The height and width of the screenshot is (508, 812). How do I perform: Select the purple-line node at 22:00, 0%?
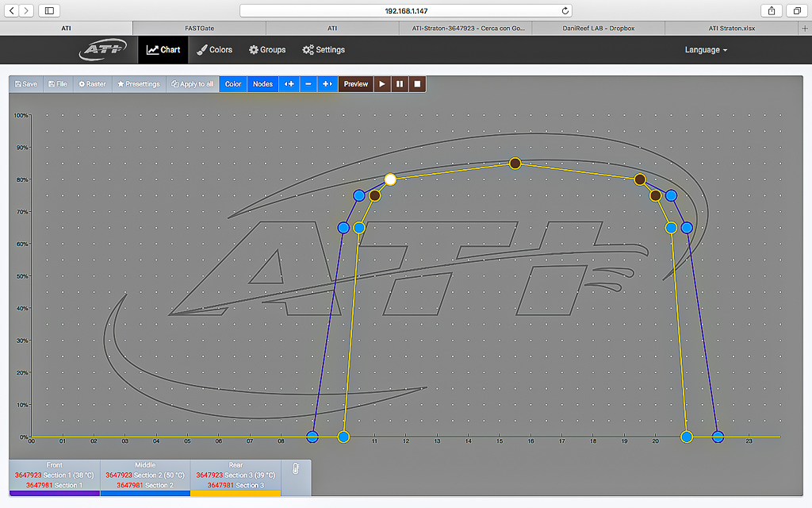pos(718,437)
